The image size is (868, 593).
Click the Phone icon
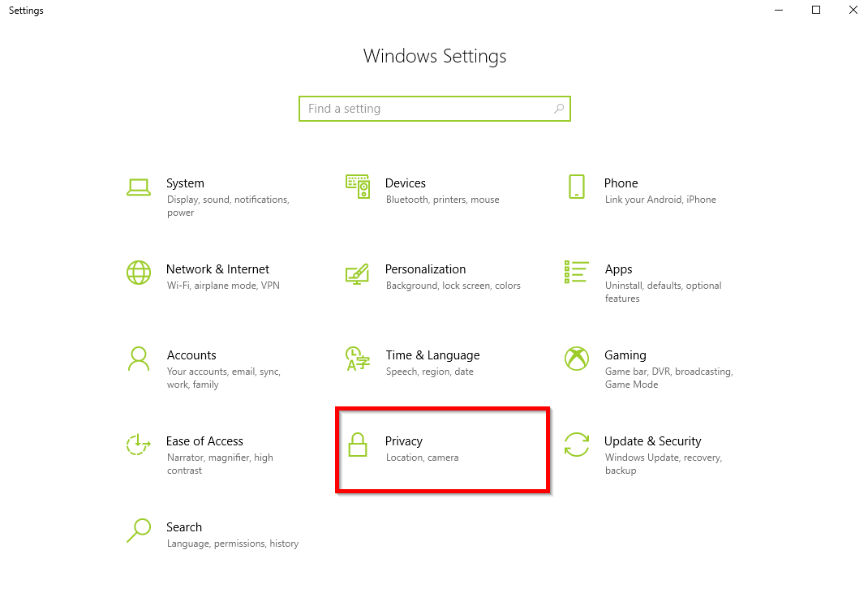(577, 187)
